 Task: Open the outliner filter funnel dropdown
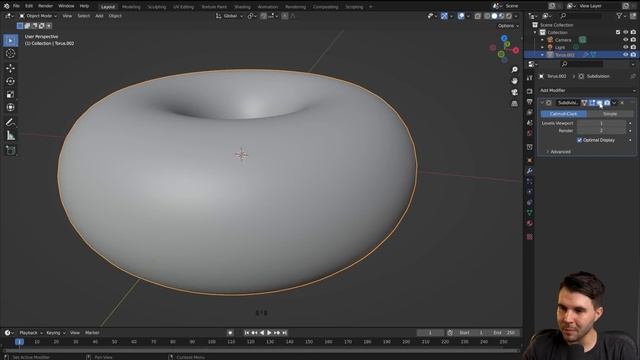tap(620, 16)
